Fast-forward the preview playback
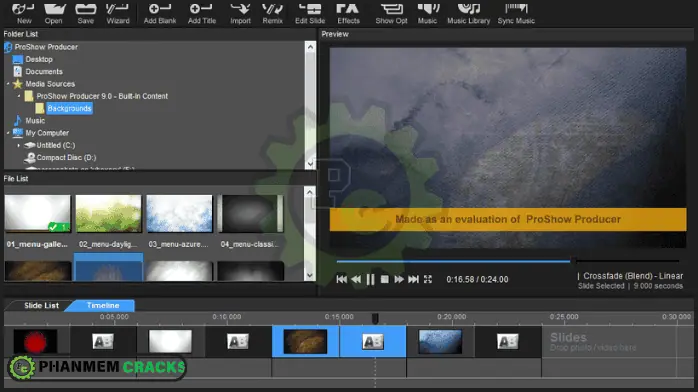 pos(399,279)
